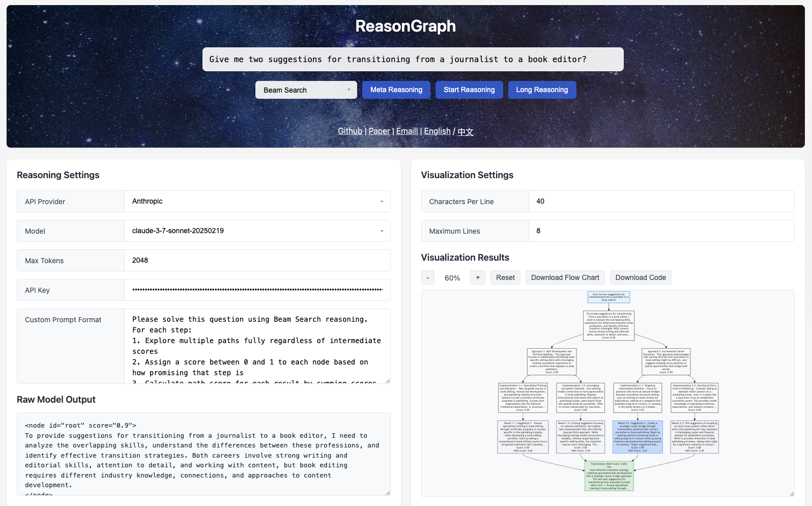The height and width of the screenshot is (506, 812).
Task: Focus the Max Tokens input field
Action: (x=257, y=261)
